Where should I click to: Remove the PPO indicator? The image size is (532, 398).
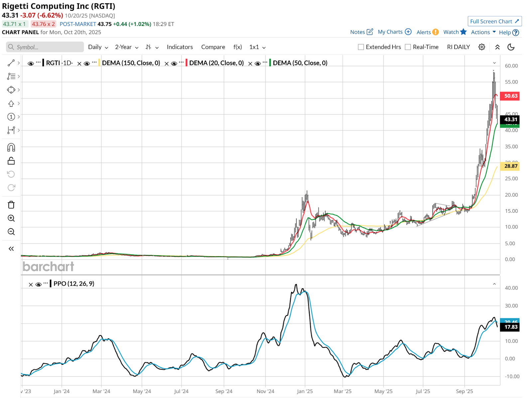coord(31,285)
